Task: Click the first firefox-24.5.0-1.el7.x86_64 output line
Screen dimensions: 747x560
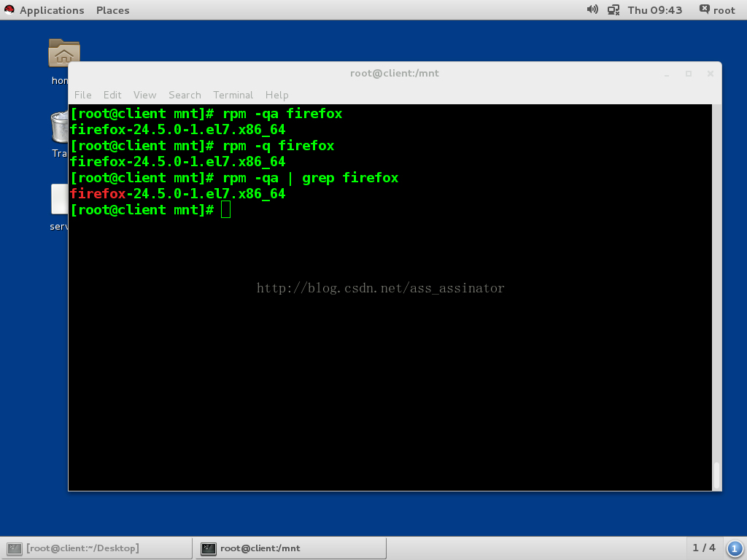Action: pyautogui.click(x=178, y=130)
